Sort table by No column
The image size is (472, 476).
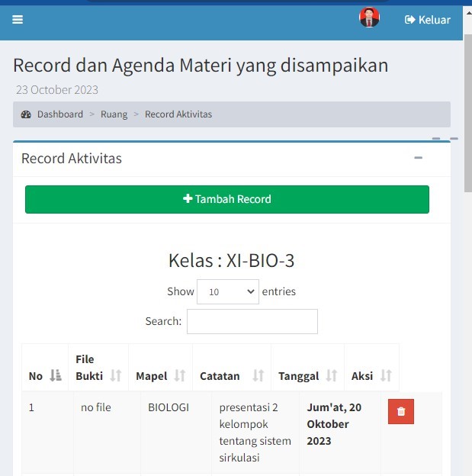tap(45, 375)
